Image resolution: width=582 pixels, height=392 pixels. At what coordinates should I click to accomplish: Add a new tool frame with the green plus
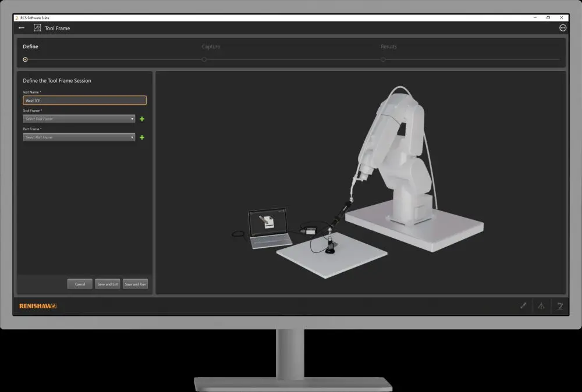[142, 119]
